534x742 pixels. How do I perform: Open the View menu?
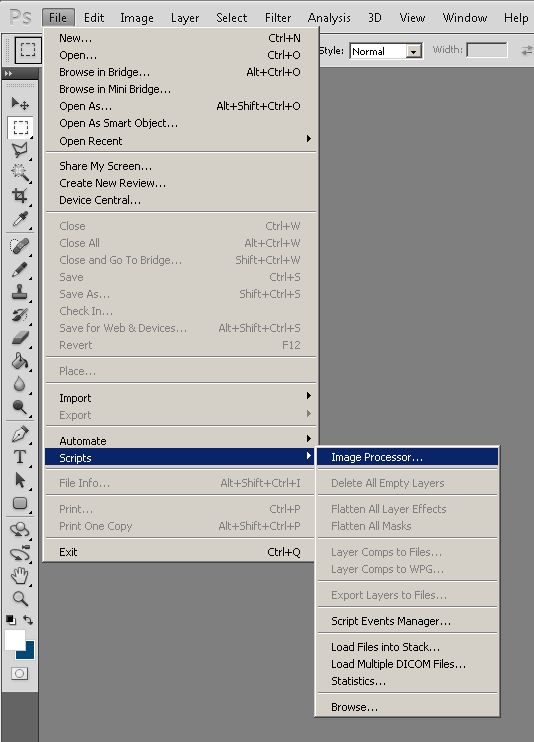(412, 18)
